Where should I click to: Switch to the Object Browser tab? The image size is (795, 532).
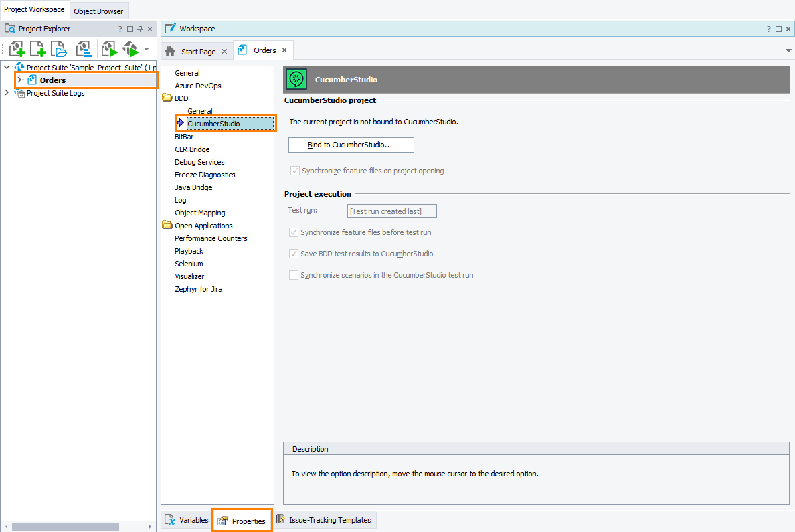pyautogui.click(x=98, y=11)
